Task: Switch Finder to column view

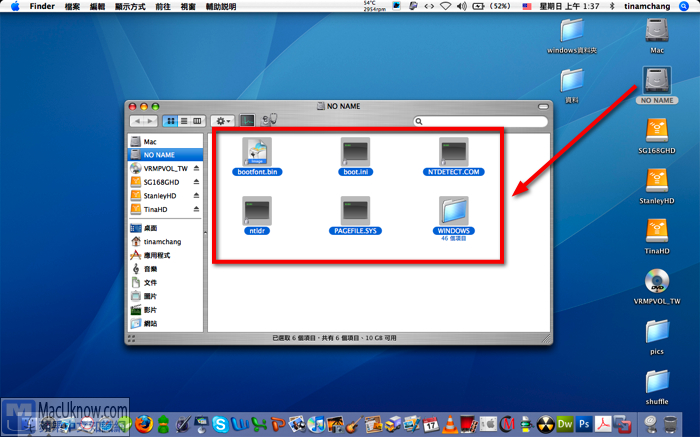Action: click(197, 121)
